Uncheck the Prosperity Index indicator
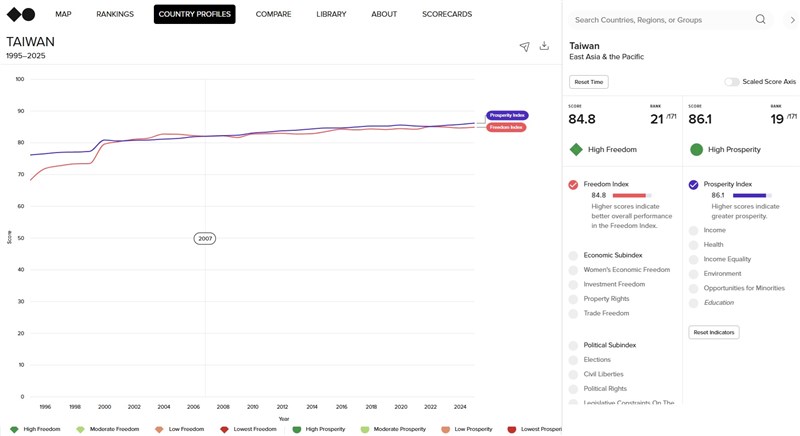Image resolution: width=800 pixels, height=436 pixels. 693,185
